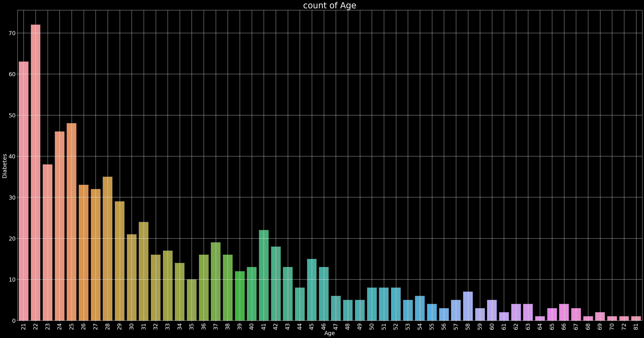Click x-axis tick label '40'

pyautogui.click(x=252, y=326)
